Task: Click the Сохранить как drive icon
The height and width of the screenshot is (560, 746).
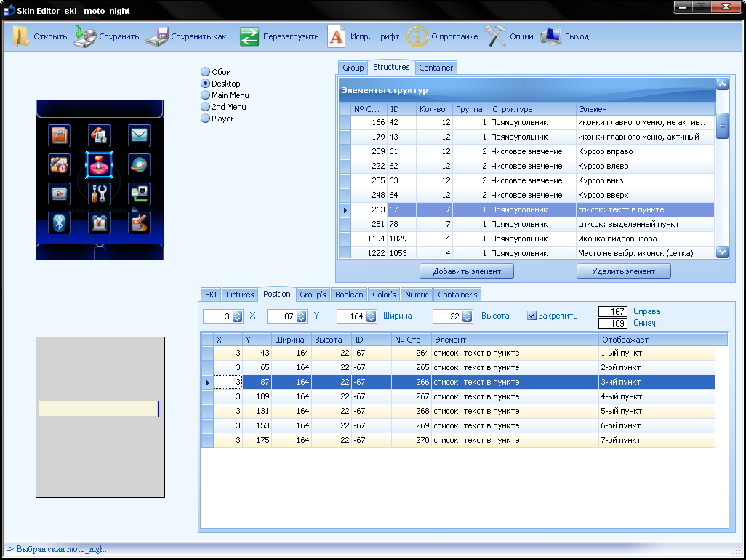Action: pyautogui.click(x=158, y=36)
